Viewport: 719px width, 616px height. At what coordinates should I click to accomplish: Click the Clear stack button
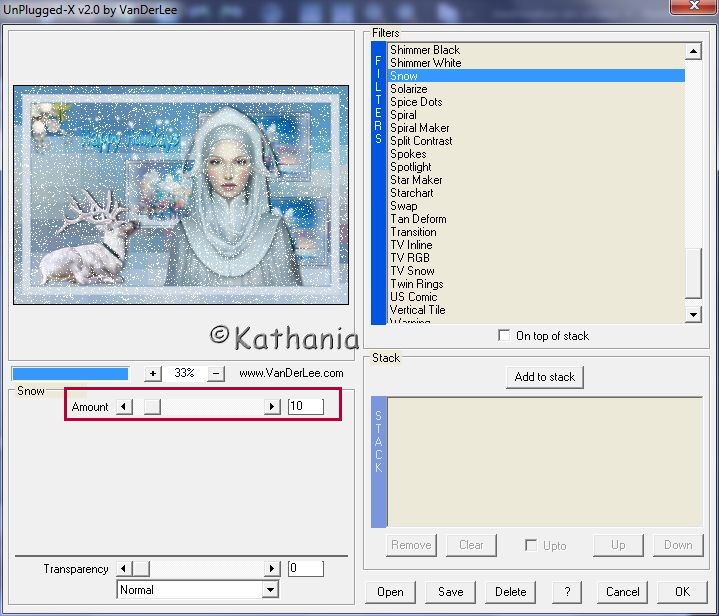coord(471,545)
